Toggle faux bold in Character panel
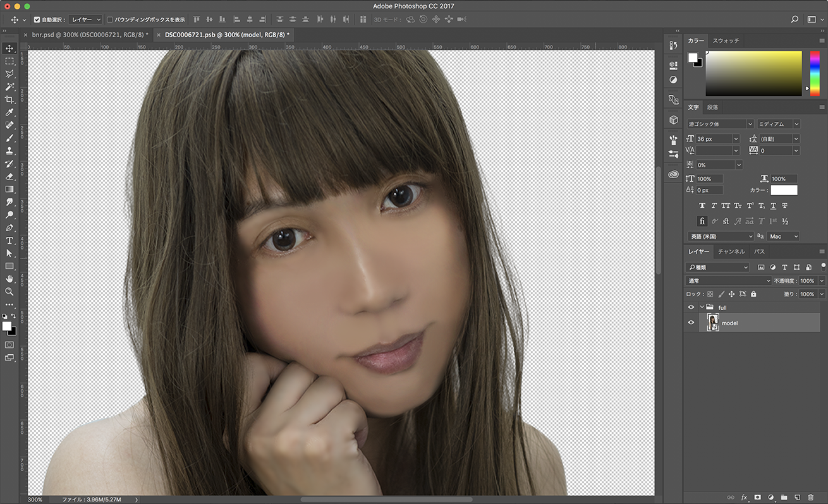 click(702, 206)
